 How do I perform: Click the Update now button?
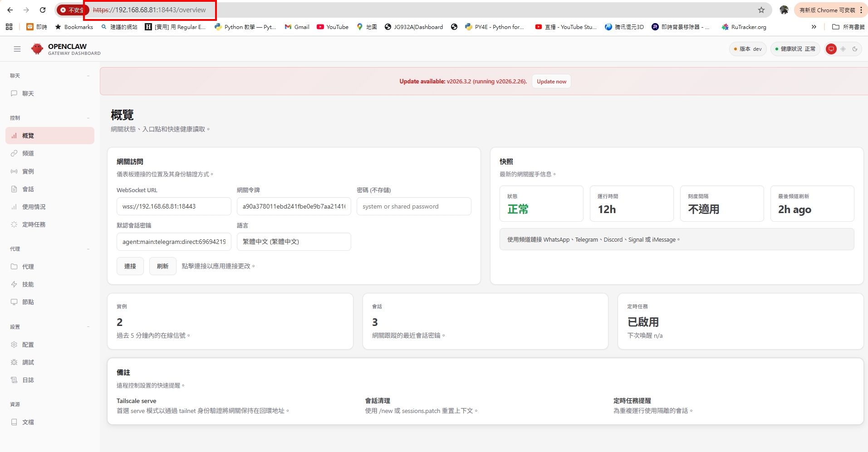click(551, 82)
